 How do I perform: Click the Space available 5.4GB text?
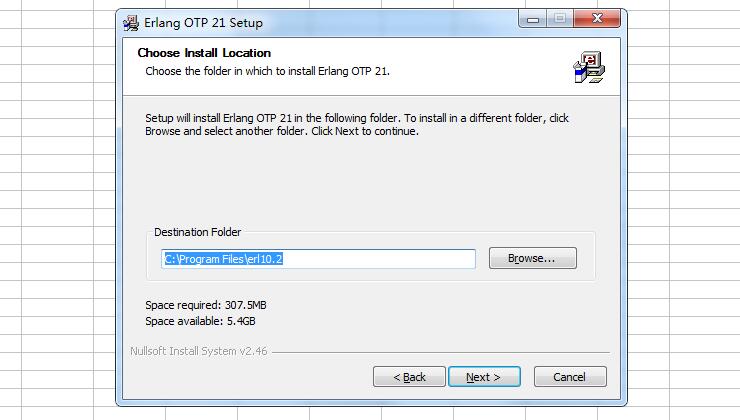point(200,321)
